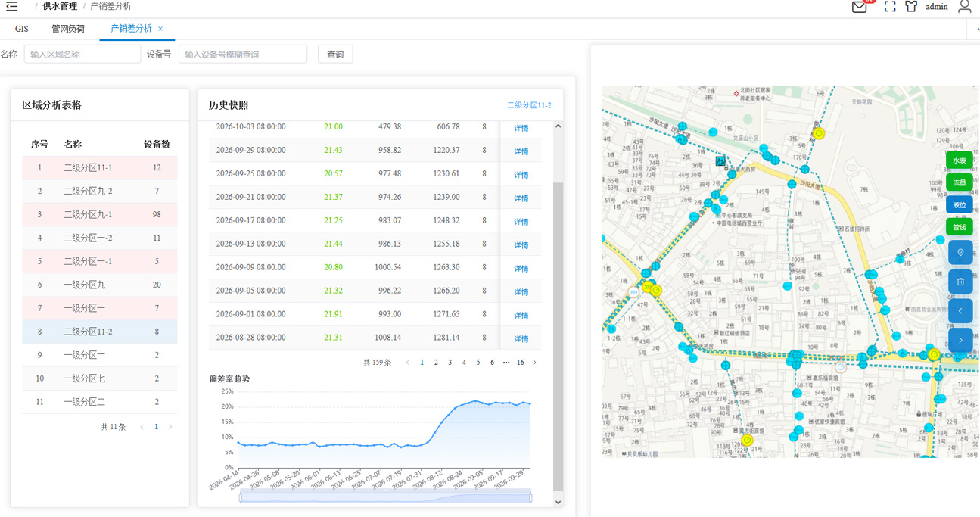Open the mail notifications envelope
980x517 pixels.
coord(859,7)
